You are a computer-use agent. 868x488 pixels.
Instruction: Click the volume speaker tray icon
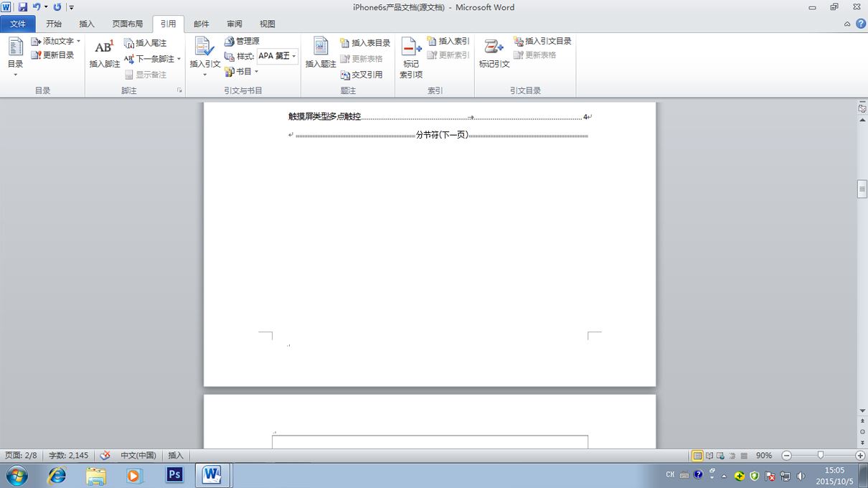point(801,475)
